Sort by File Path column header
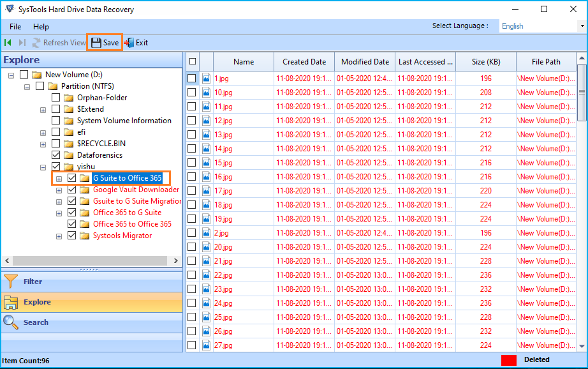Image resolution: width=588 pixels, height=369 pixels. (546, 61)
